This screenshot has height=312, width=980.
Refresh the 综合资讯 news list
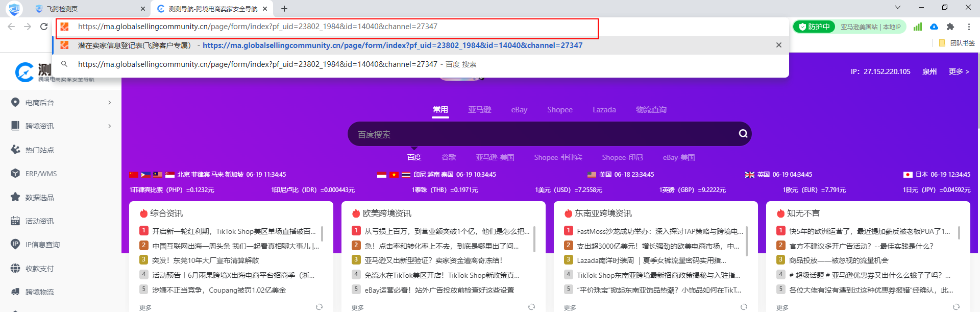click(x=319, y=307)
